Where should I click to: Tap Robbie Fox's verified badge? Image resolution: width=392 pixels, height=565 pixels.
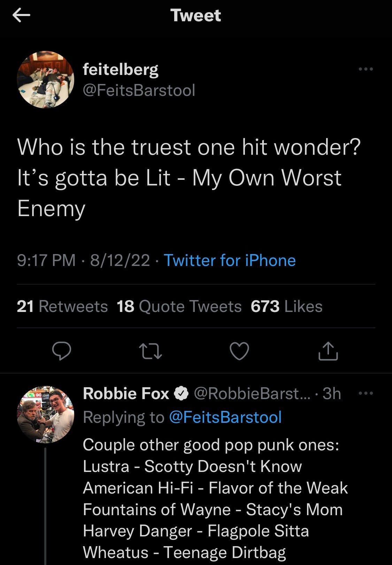pyautogui.click(x=181, y=394)
